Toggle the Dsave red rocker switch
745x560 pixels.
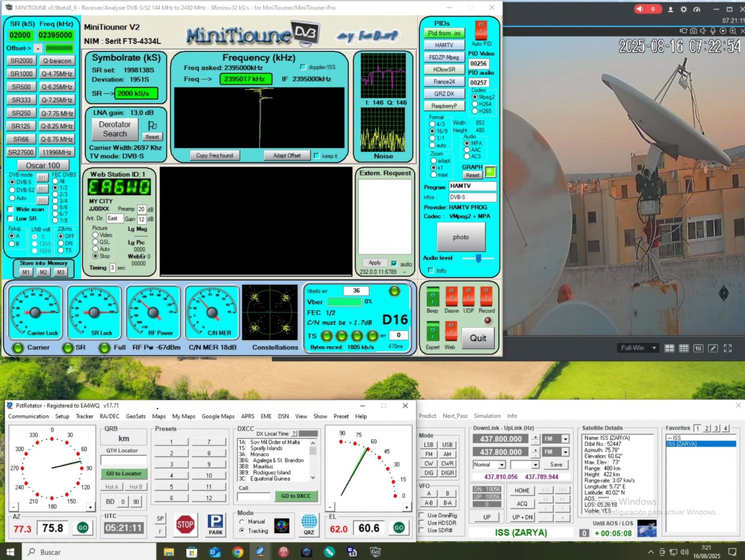pos(451,297)
